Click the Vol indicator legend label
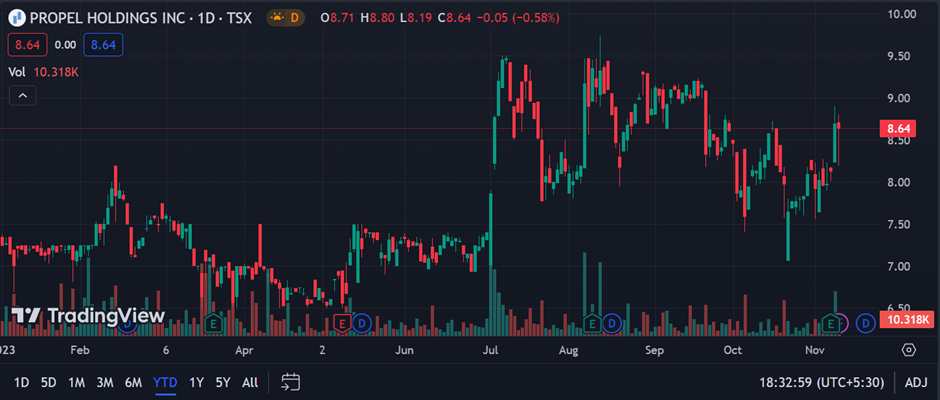940x400 pixels. click(17, 72)
